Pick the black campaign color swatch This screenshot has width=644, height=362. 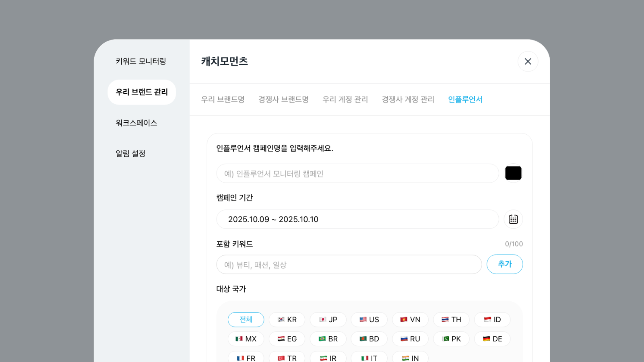[x=513, y=173]
